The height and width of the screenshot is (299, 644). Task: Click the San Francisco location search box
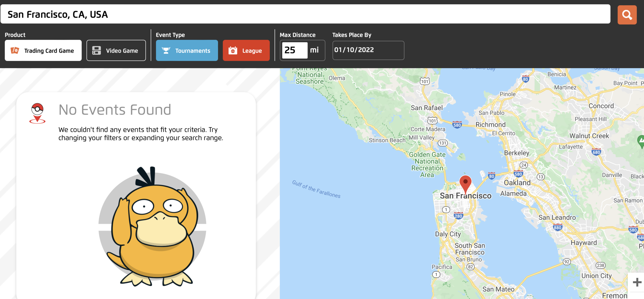pyautogui.click(x=305, y=14)
